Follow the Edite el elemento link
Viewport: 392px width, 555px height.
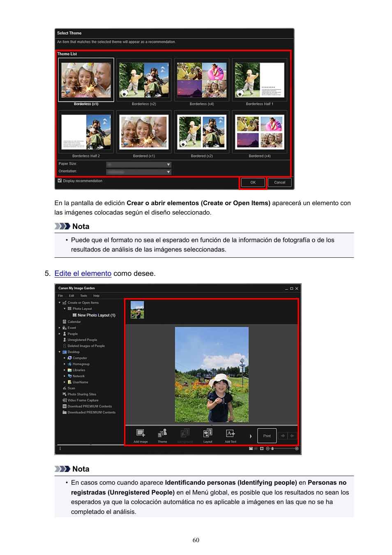click(x=83, y=273)
